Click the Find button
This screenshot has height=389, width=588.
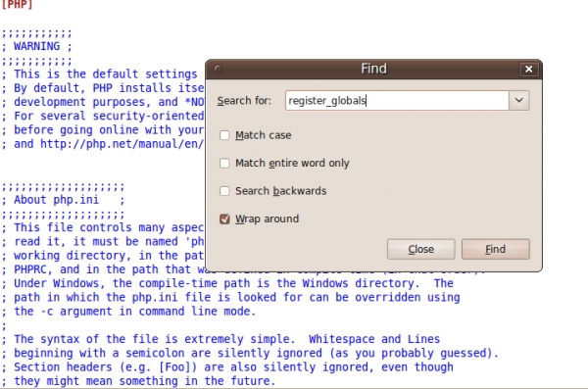coord(495,249)
